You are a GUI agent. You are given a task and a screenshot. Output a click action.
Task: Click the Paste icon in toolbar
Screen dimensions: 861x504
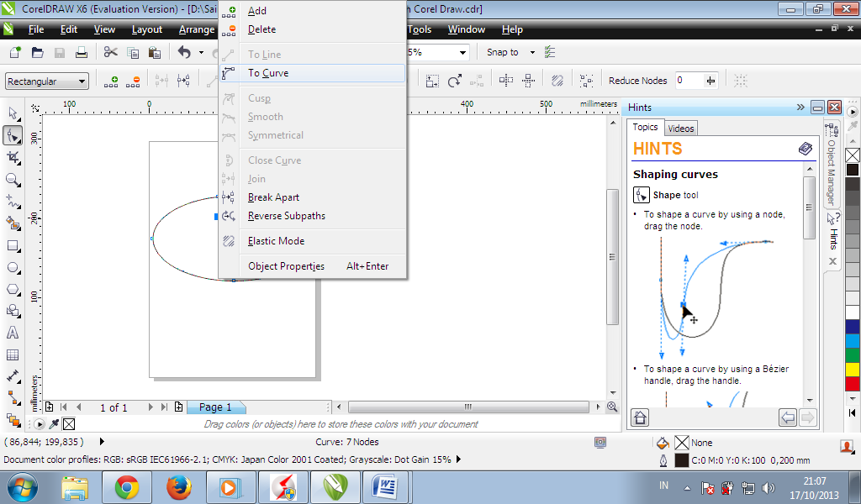click(155, 52)
